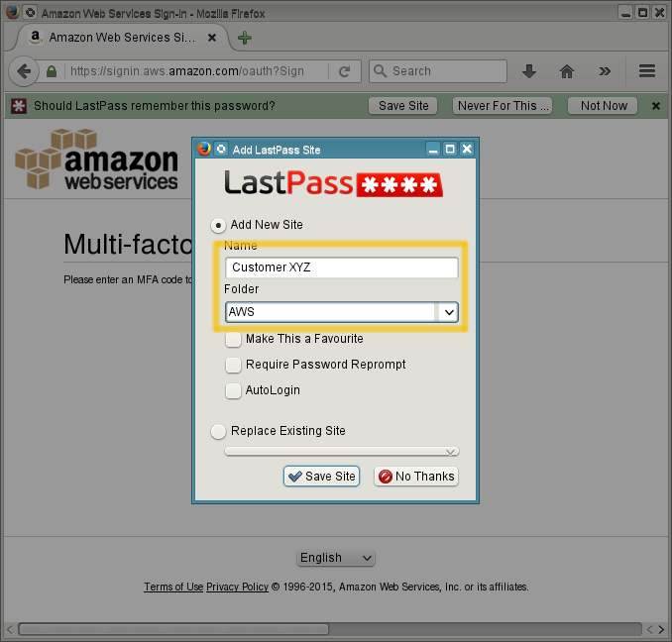This screenshot has width=672, height=642.
Task: Reload the page with the refresh icon
Action: pos(345,71)
